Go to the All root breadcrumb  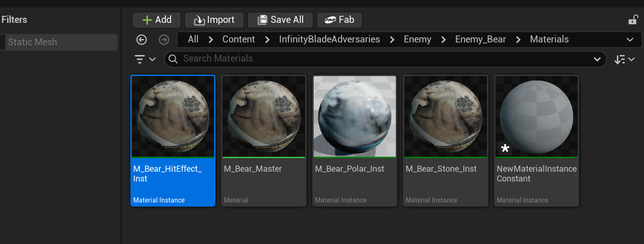click(193, 39)
